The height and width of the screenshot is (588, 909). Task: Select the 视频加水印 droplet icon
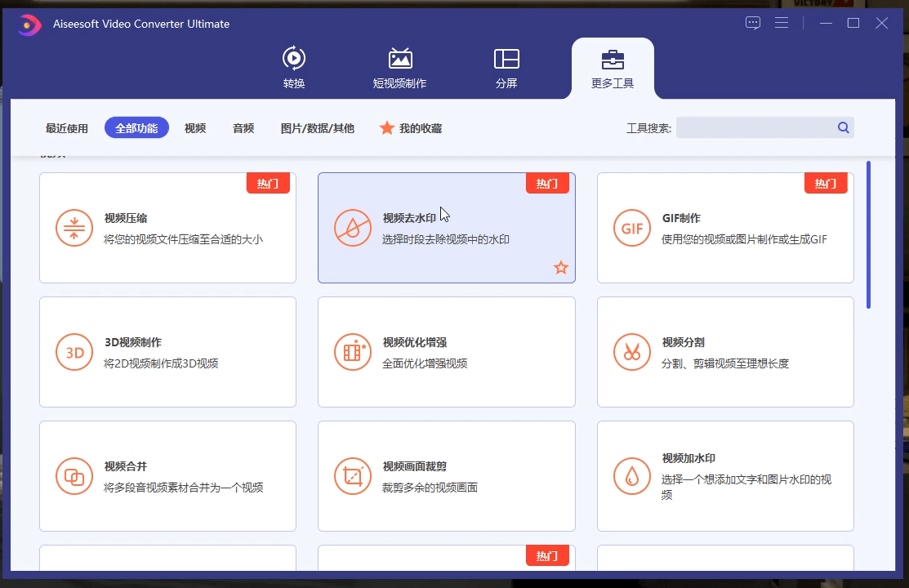pos(632,476)
